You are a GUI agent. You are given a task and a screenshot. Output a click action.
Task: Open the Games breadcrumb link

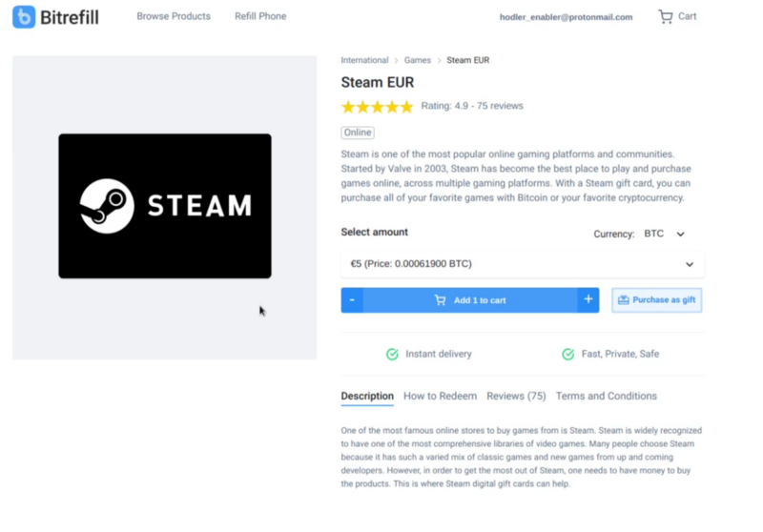click(x=418, y=60)
